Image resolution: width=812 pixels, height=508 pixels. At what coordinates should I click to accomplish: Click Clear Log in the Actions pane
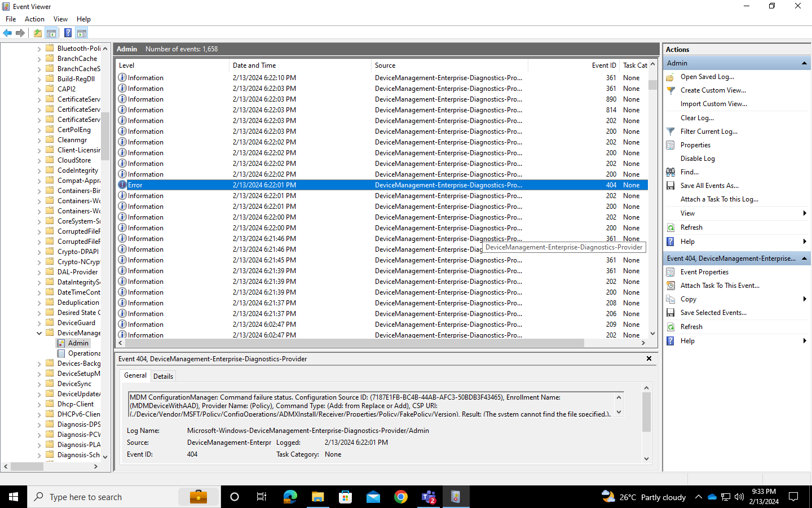pyautogui.click(x=697, y=117)
